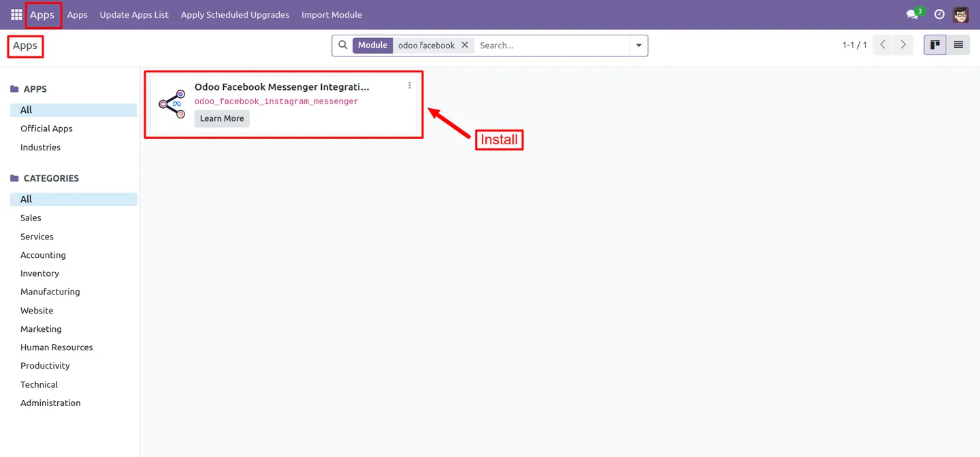Image resolution: width=980 pixels, height=457 pixels.
Task: Click the 1-1 / 1 pager counter
Action: (x=855, y=45)
